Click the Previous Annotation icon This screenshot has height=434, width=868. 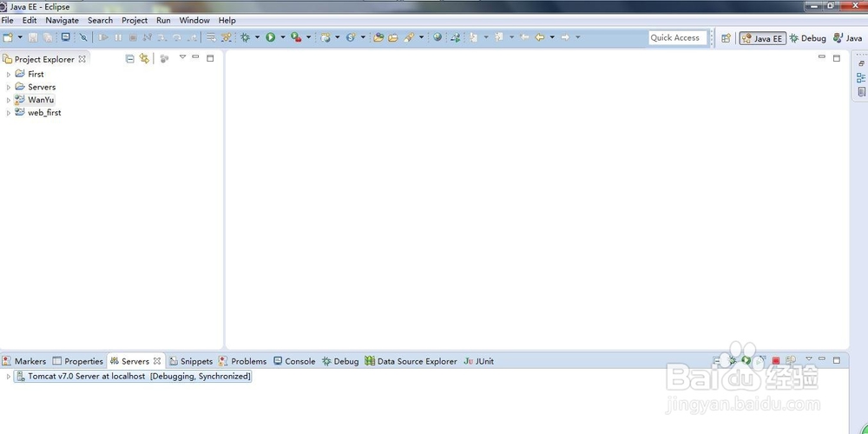pos(499,37)
